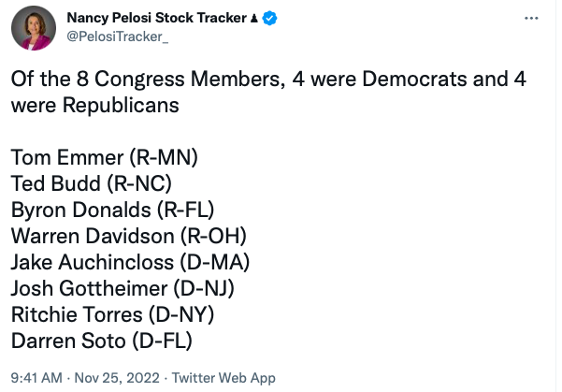
Task: Select the Josh Gottheimer (D-NJ) line
Action: pyautogui.click(x=122, y=287)
